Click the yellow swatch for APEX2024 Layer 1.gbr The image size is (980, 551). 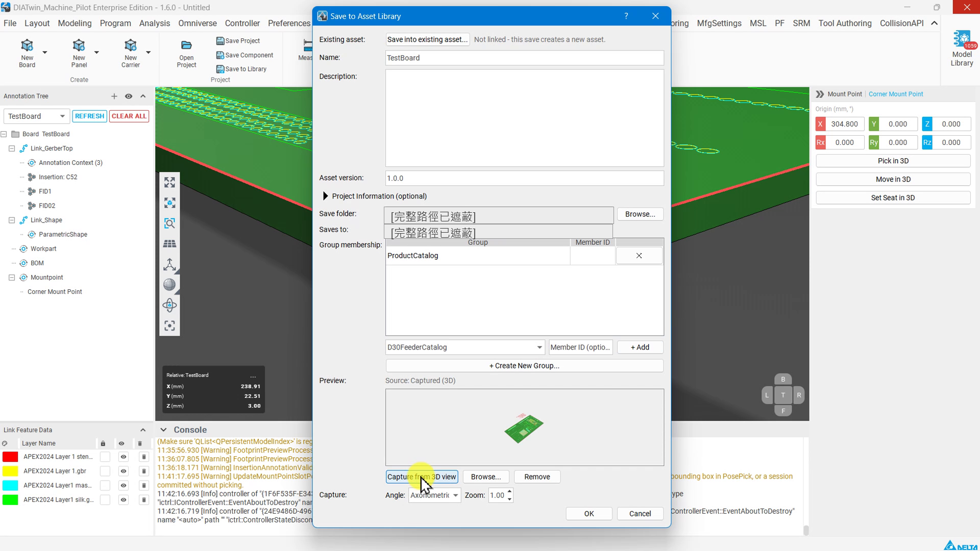pyautogui.click(x=10, y=471)
